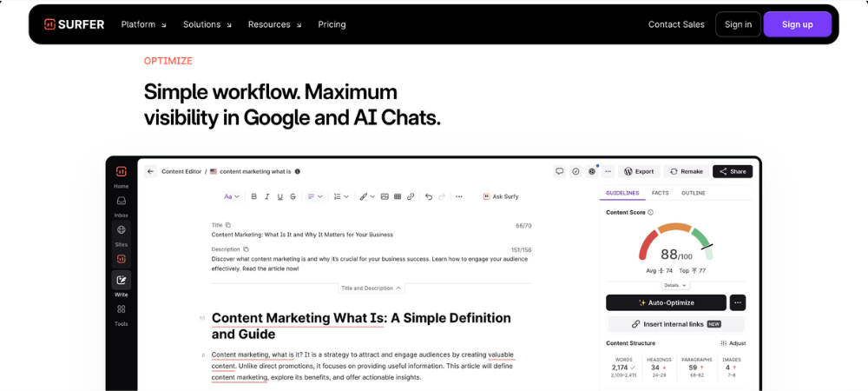Click the Auto-Optimize button
The height and width of the screenshot is (391, 868).
pyautogui.click(x=666, y=303)
